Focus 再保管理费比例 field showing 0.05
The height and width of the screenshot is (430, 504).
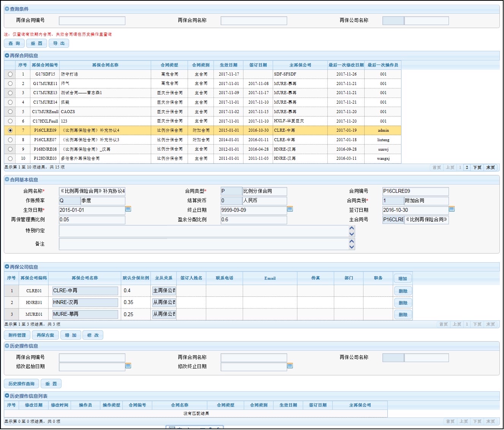point(92,220)
